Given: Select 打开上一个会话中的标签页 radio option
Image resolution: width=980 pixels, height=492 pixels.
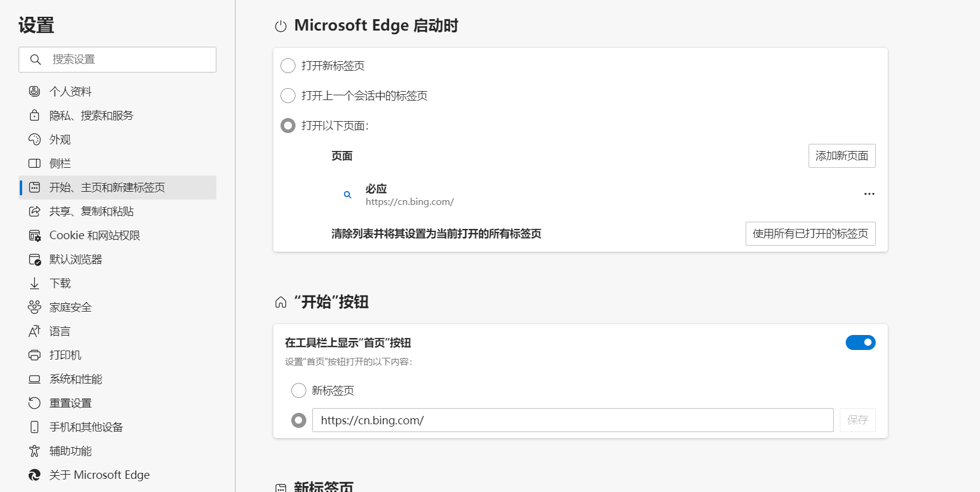Looking at the screenshot, I should [x=288, y=95].
